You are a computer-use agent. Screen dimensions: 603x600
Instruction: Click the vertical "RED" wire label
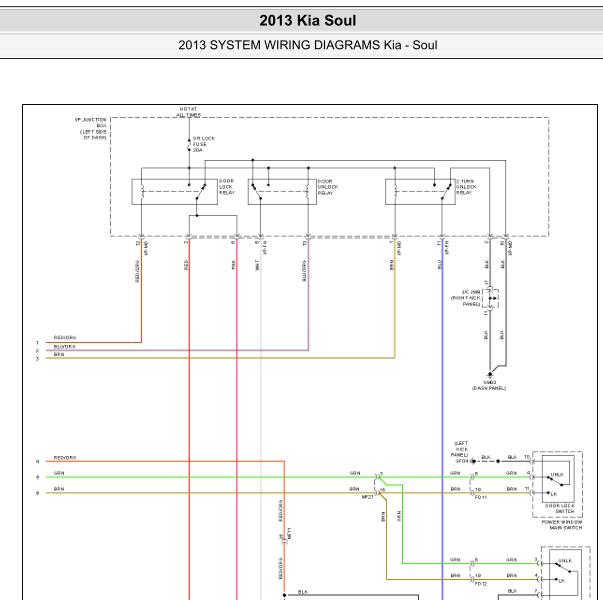click(x=186, y=265)
